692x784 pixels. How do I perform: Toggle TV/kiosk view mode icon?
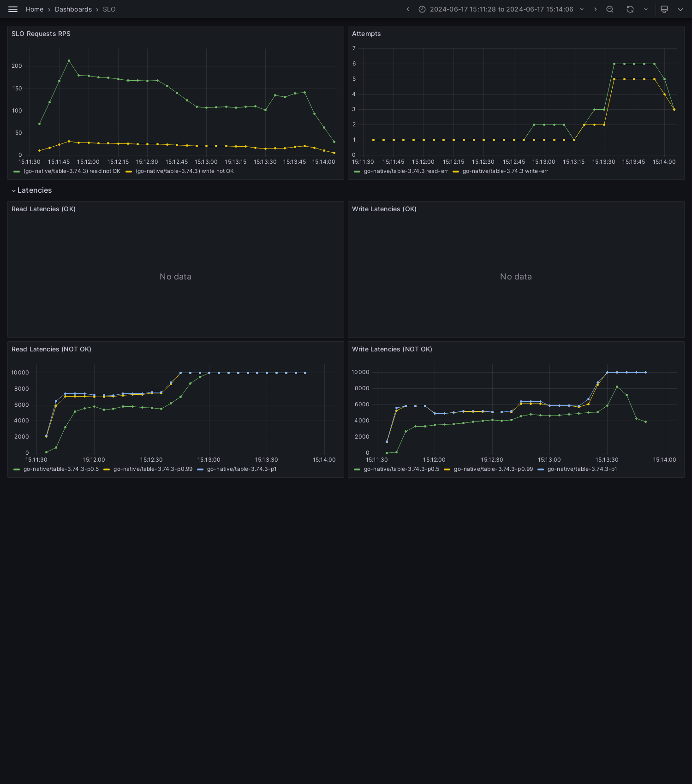[x=664, y=9]
